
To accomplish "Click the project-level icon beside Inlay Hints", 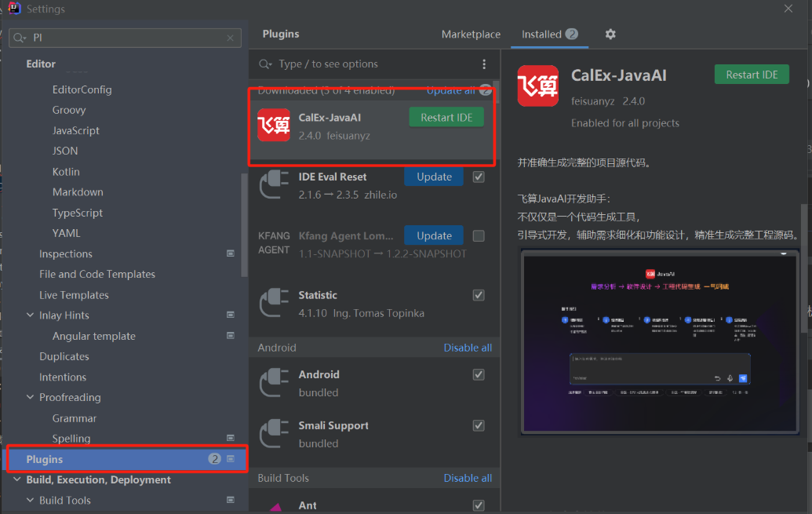I will (x=231, y=315).
